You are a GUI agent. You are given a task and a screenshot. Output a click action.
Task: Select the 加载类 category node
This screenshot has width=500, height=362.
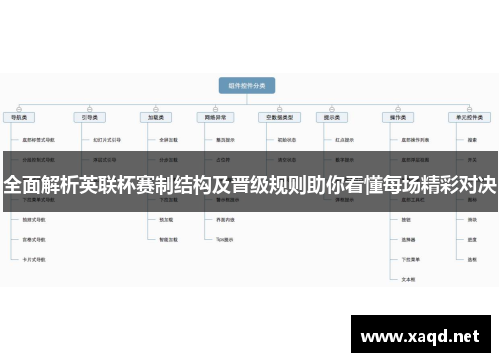click(156, 118)
